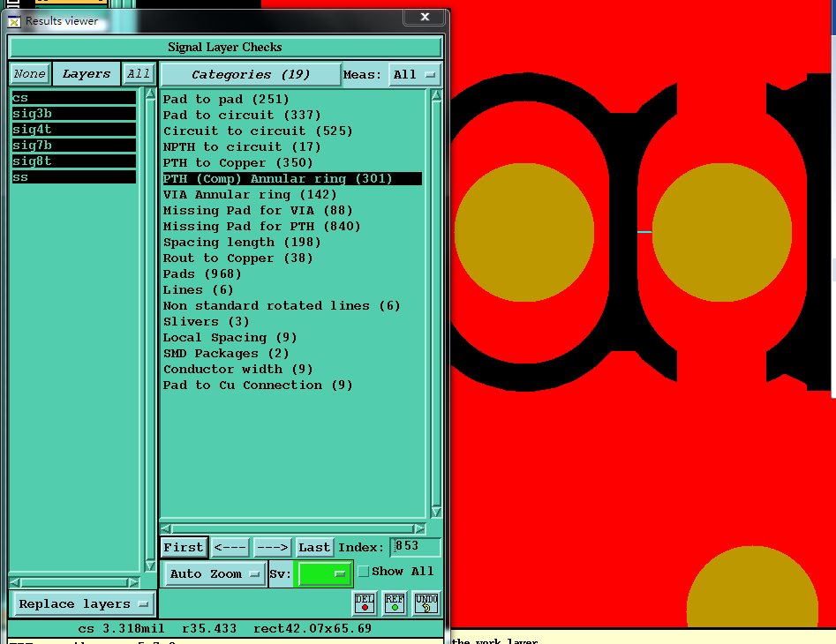This screenshot has height=644, width=836.
Task: Select Slivers (3) category
Action: tap(206, 322)
